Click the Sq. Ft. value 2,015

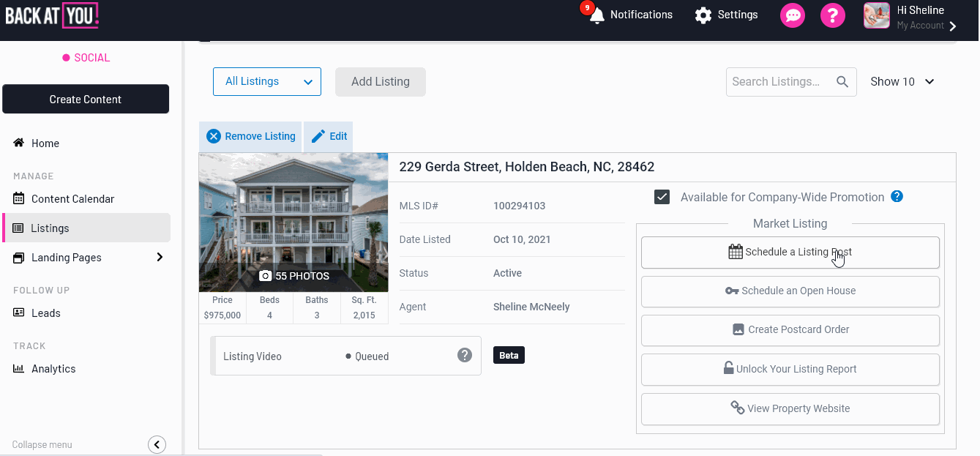click(364, 315)
